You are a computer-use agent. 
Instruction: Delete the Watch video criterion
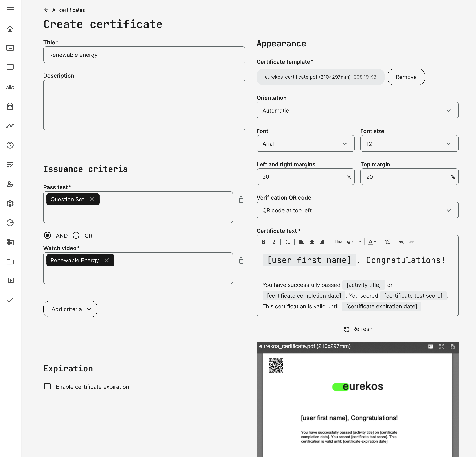coord(241,261)
